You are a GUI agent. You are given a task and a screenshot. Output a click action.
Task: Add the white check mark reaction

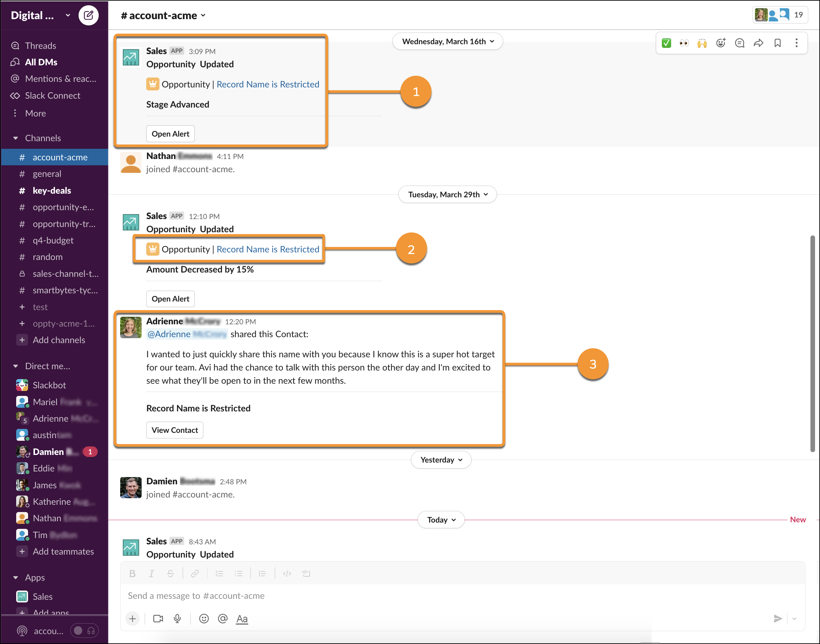666,43
